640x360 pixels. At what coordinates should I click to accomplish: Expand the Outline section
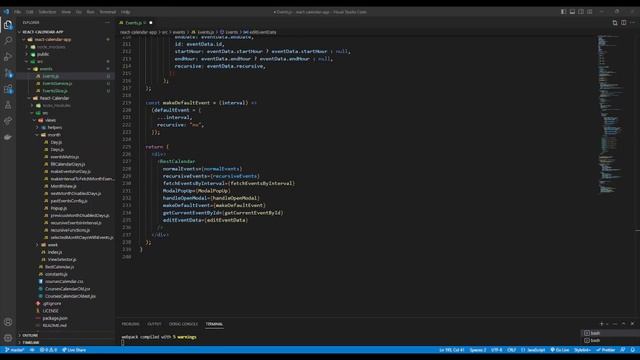(x=30, y=336)
